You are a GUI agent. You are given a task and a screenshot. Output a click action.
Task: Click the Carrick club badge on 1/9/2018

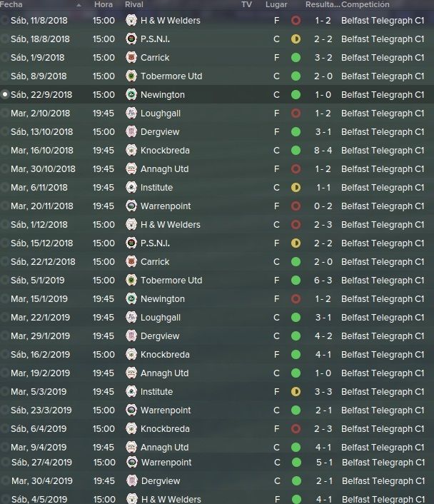click(131, 58)
